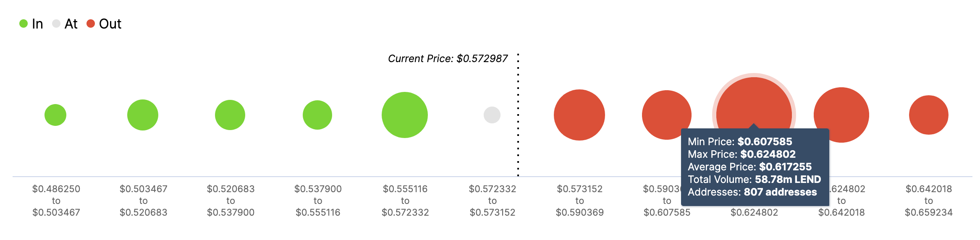Screen dimensions: 980x240
Task: Click the dotted current price line
Action: click(x=518, y=115)
